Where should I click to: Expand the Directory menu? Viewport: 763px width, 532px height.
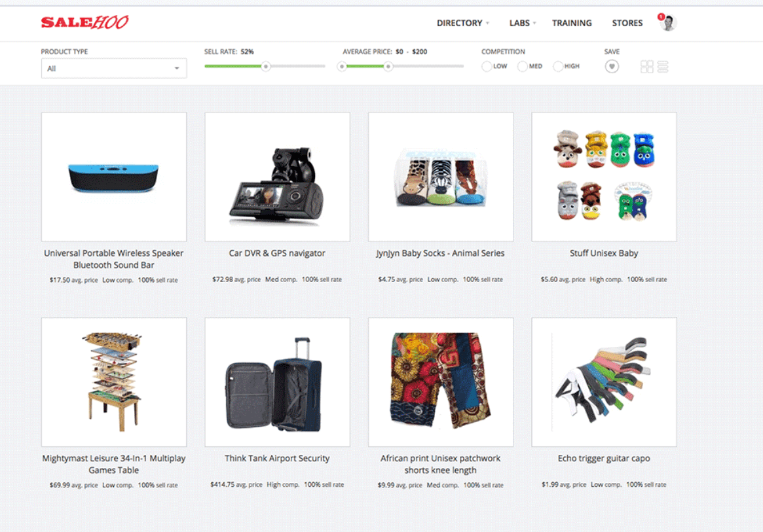[x=463, y=23]
